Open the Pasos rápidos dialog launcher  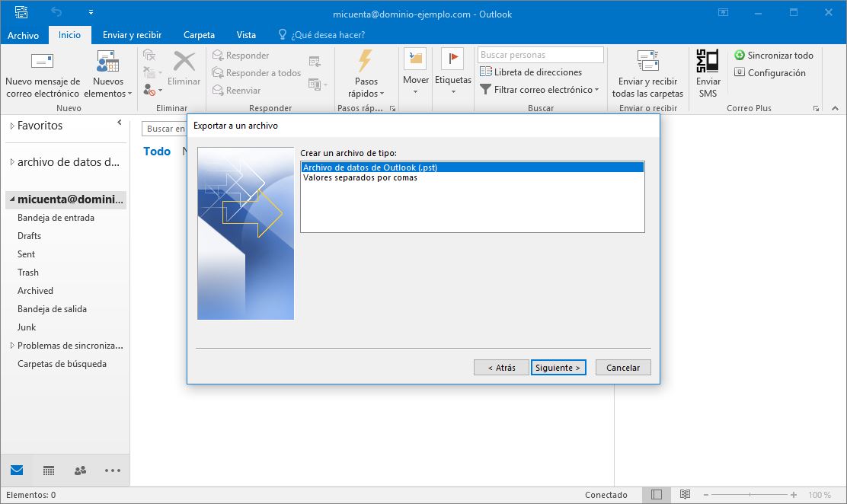[393, 109]
